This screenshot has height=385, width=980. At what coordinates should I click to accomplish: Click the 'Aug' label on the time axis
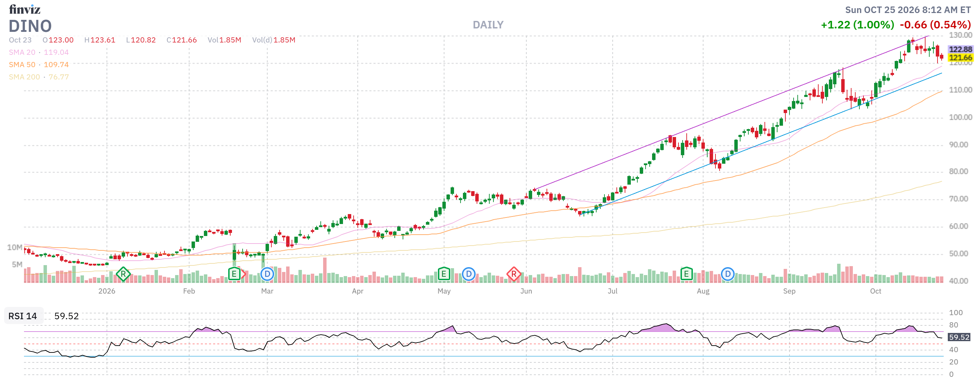pyautogui.click(x=703, y=291)
